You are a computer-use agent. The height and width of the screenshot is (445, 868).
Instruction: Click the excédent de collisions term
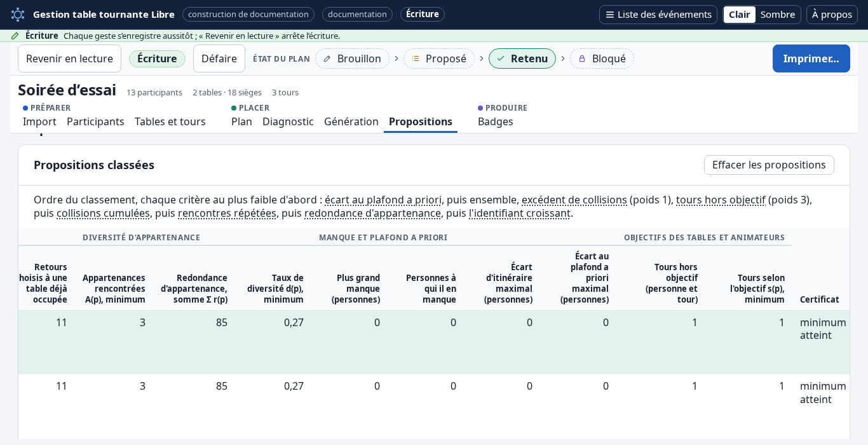pos(574,200)
